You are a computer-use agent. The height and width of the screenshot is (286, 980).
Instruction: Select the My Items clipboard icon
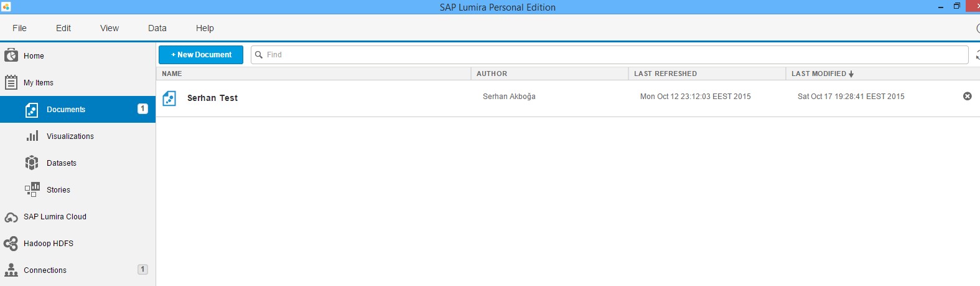click(x=11, y=82)
